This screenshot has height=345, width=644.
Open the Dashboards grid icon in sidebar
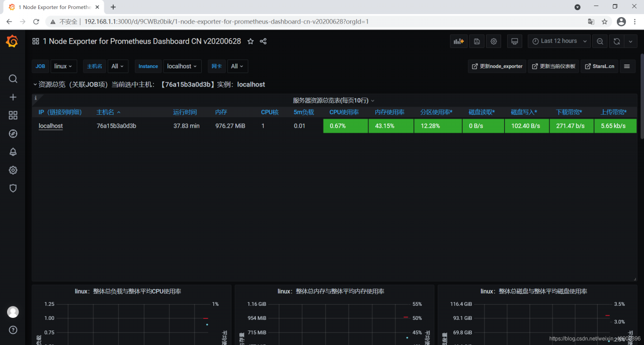[13, 115]
